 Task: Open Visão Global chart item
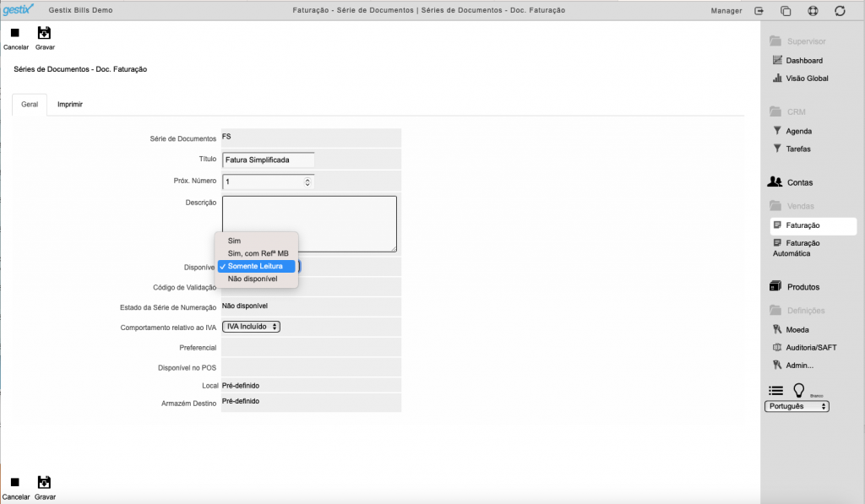pos(807,79)
